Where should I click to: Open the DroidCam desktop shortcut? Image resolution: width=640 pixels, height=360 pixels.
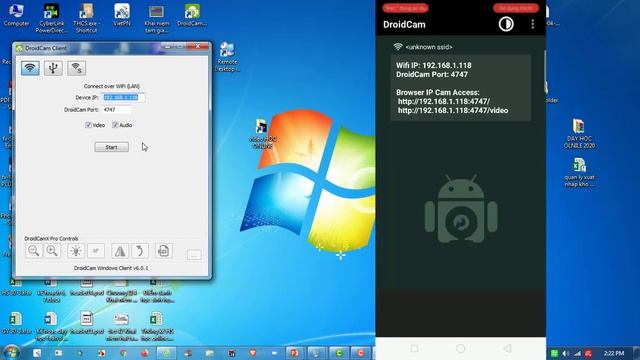pyautogui.click(x=192, y=15)
